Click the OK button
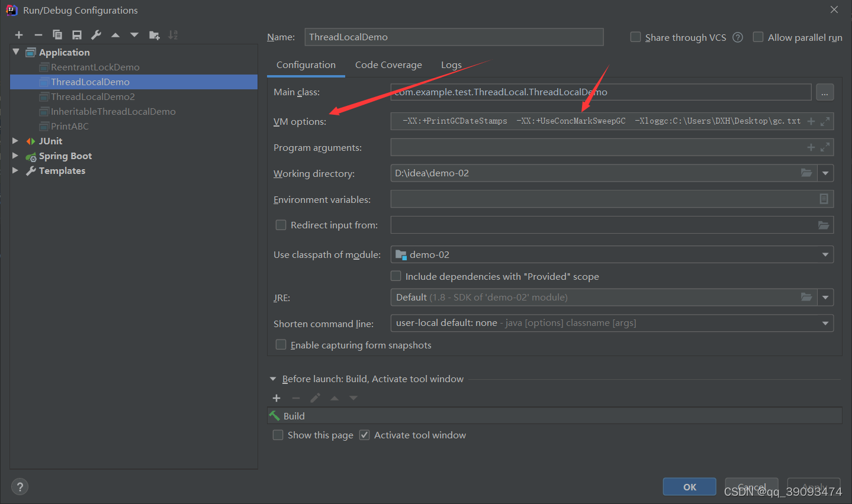 [690, 487]
